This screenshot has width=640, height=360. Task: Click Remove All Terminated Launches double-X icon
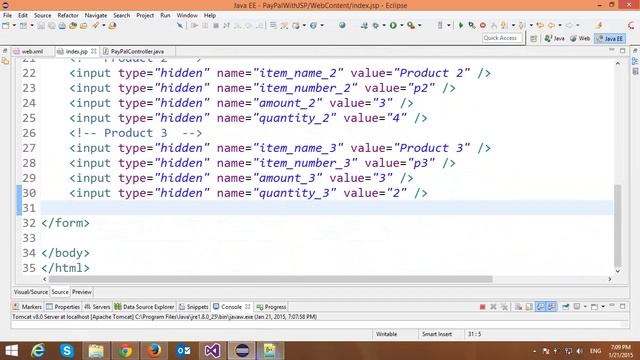coord(504,307)
